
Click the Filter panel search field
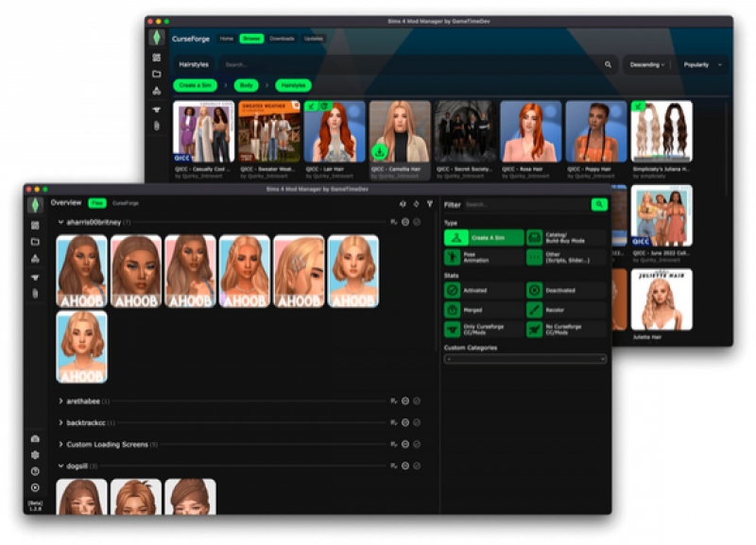click(x=526, y=204)
